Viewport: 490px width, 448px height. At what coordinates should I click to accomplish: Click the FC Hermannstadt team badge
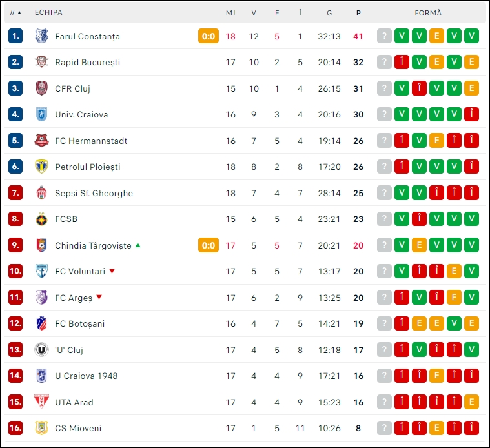pyautogui.click(x=41, y=141)
